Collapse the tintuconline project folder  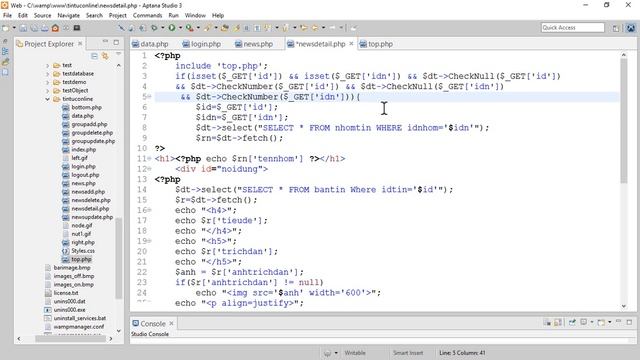(x=47, y=99)
